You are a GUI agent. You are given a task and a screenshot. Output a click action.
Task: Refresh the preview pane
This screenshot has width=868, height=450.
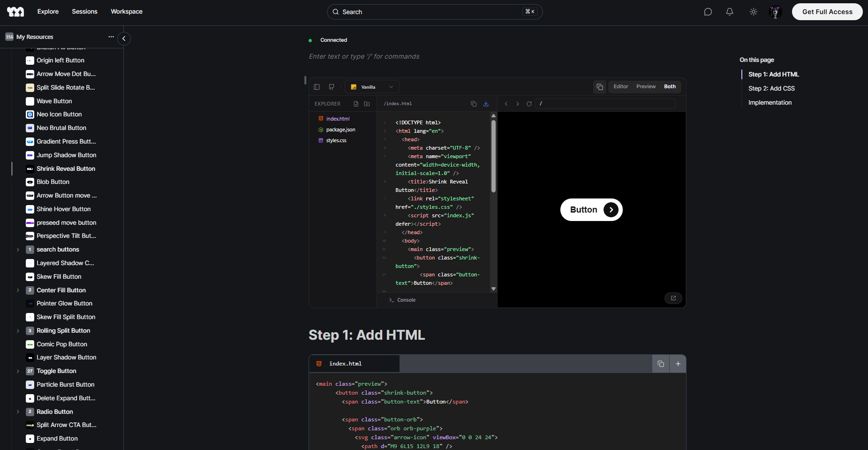529,104
